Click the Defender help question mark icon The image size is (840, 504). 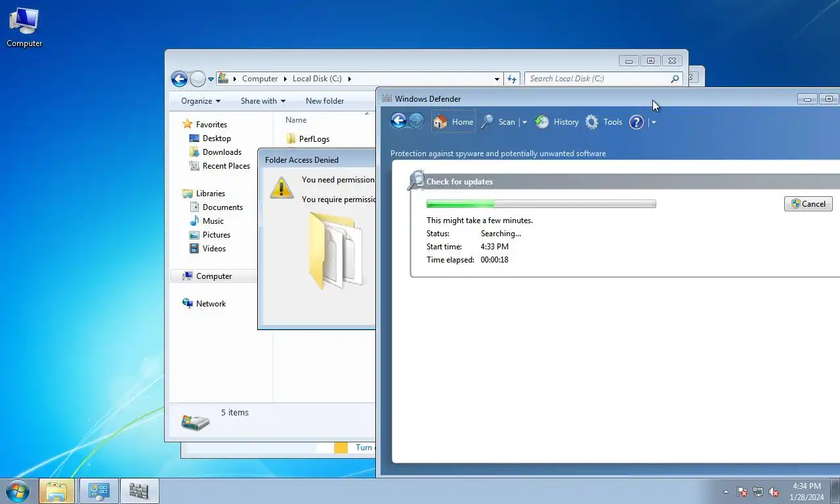tap(637, 122)
